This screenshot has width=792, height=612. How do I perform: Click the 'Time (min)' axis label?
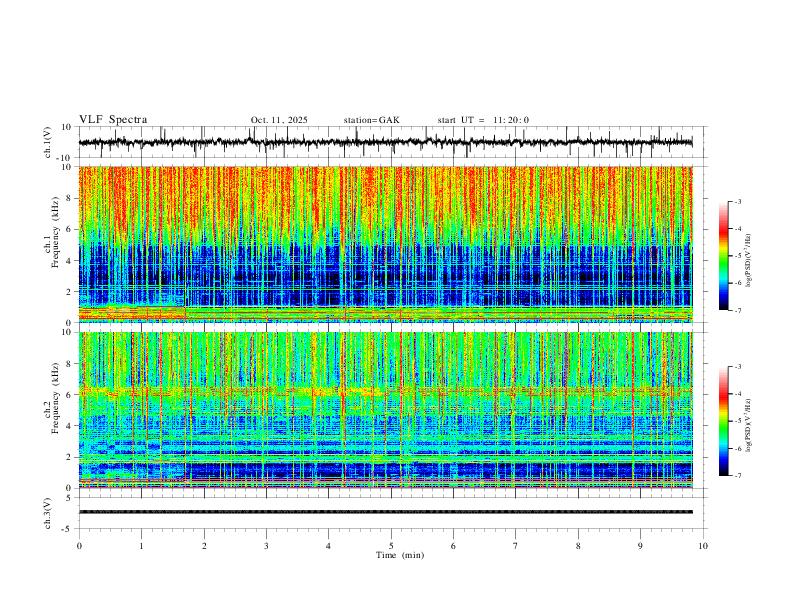(400, 555)
